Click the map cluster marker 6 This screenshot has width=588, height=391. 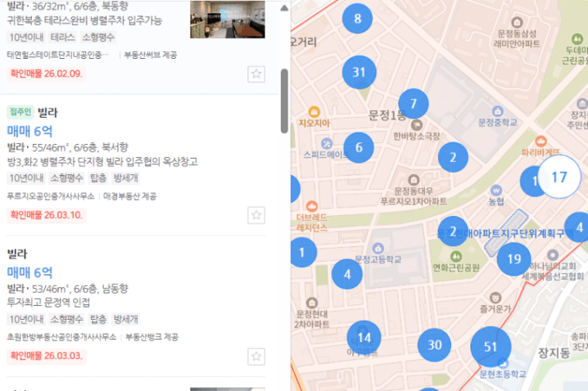tap(358, 147)
